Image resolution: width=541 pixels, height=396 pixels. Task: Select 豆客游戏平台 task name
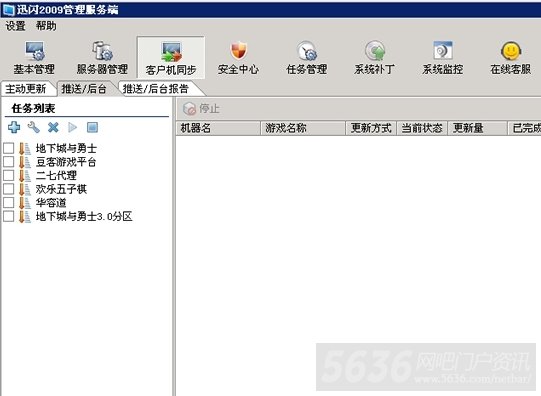pyautogui.click(x=66, y=162)
